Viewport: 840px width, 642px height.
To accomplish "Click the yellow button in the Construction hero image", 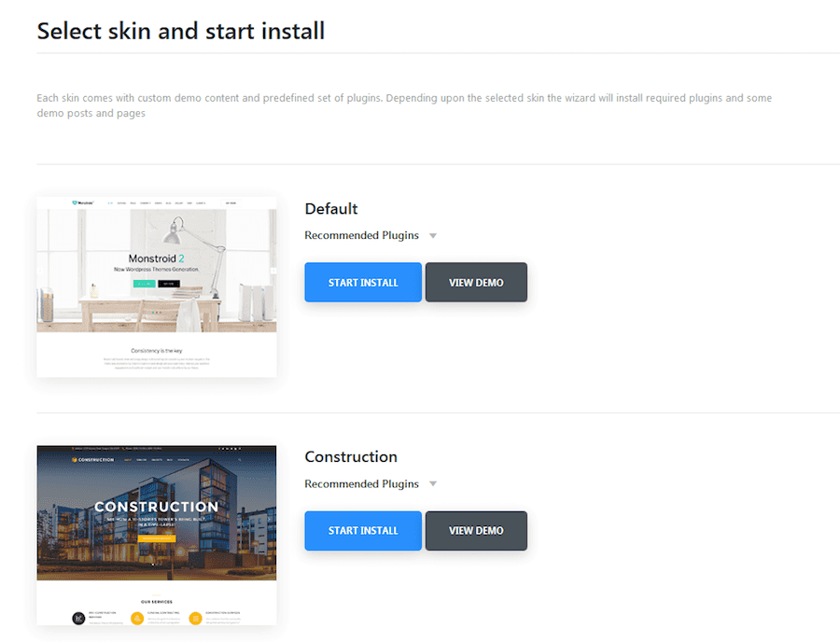I will tap(157, 538).
